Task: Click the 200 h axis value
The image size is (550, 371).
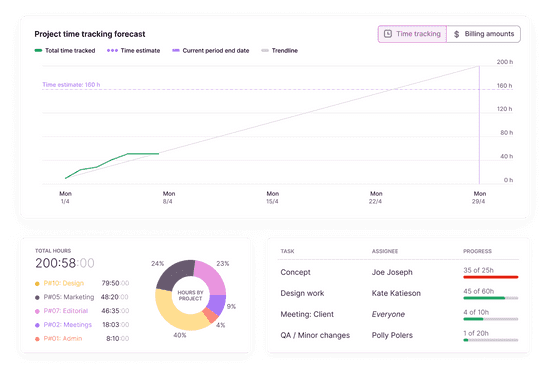Action: 505,62
